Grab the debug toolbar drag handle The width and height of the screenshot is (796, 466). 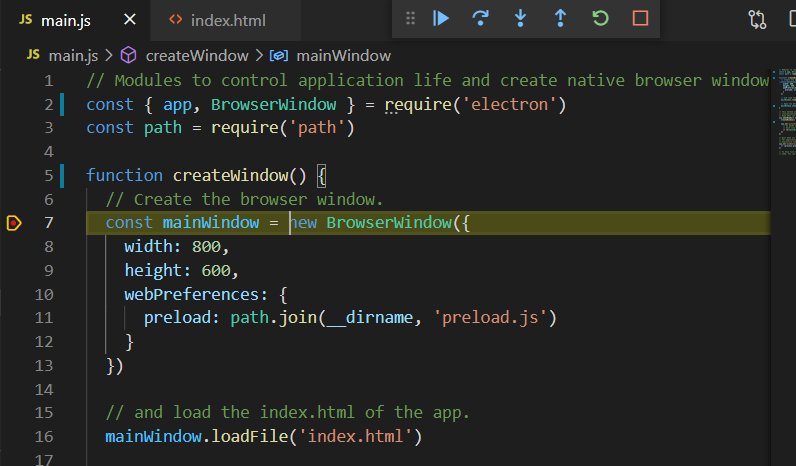coord(410,19)
